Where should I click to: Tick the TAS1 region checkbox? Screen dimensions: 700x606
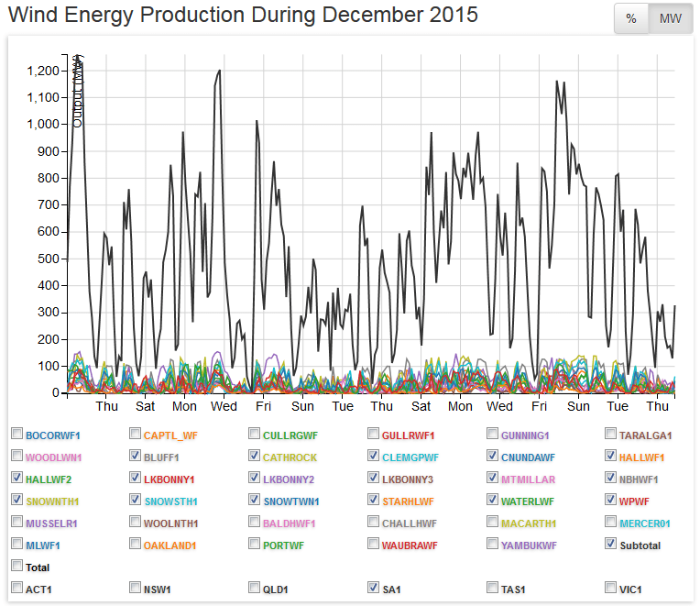pos(493,588)
